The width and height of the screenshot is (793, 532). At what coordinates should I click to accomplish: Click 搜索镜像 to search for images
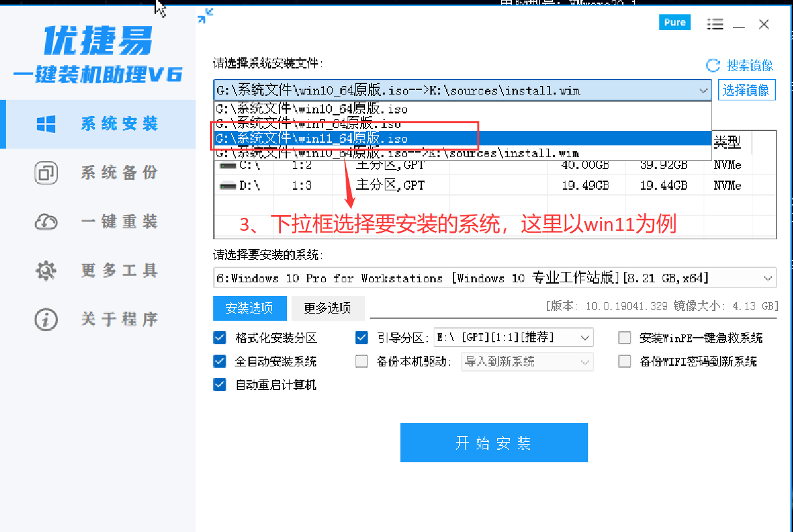coord(750,65)
